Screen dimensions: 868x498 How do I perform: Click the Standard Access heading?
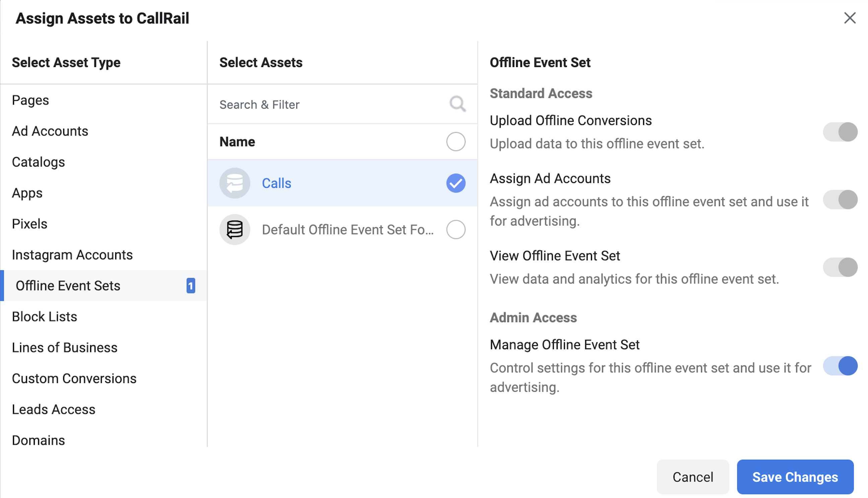[541, 94]
